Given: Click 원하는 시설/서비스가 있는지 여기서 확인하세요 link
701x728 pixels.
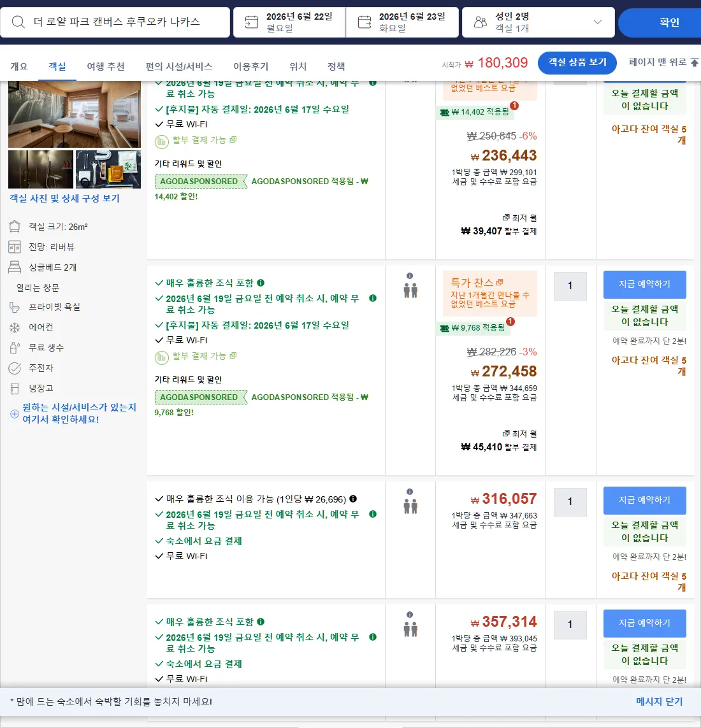Looking at the screenshot, I should point(80,413).
